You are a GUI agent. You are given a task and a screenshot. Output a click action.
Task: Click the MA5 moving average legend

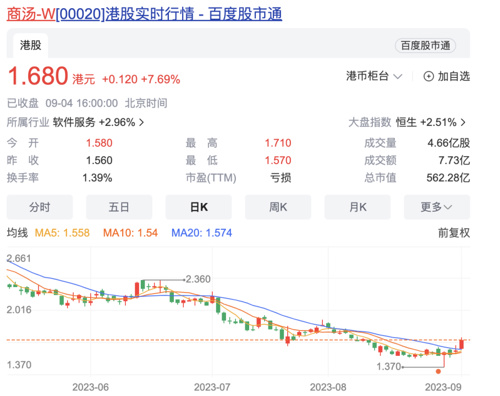[x=62, y=233]
